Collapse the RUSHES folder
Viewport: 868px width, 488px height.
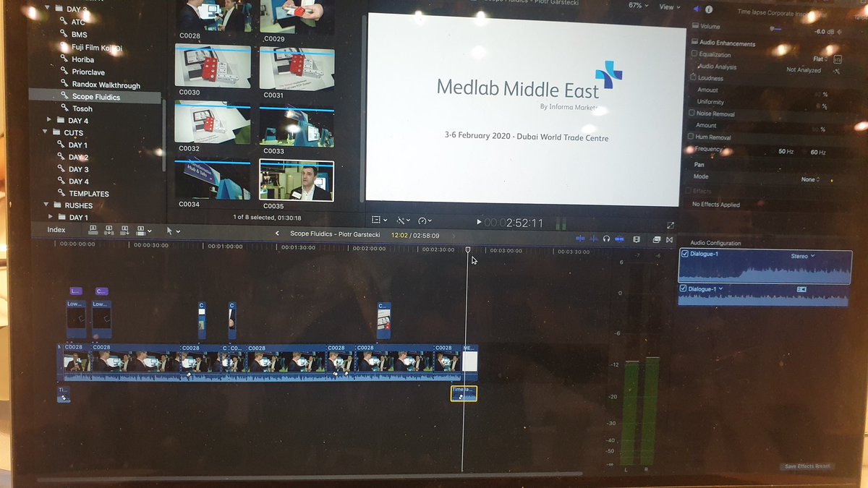point(46,205)
